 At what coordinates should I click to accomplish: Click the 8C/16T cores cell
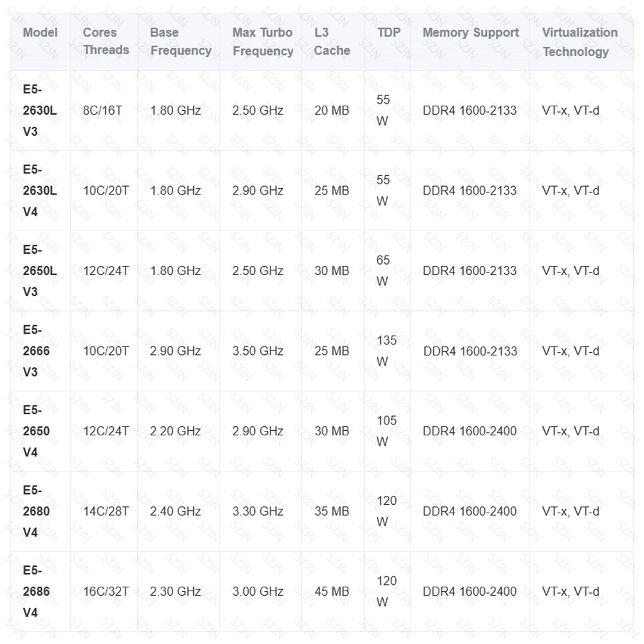[x=102, y=110]
